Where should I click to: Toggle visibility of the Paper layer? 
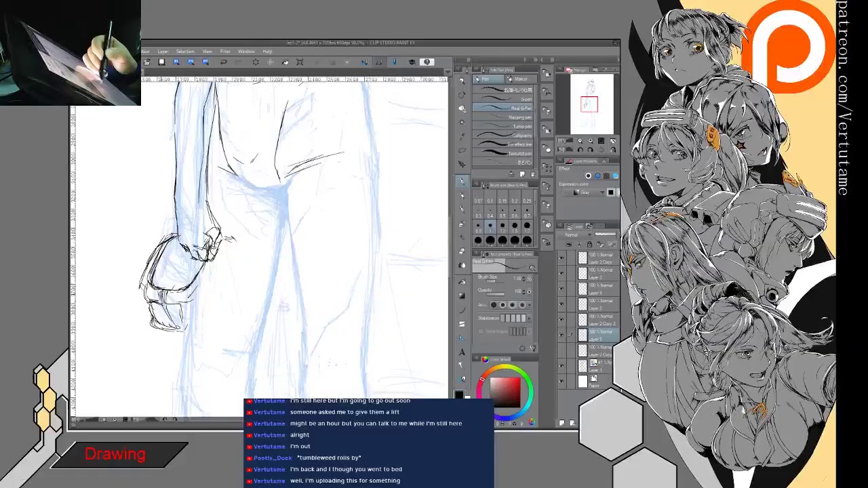point(561,382)
